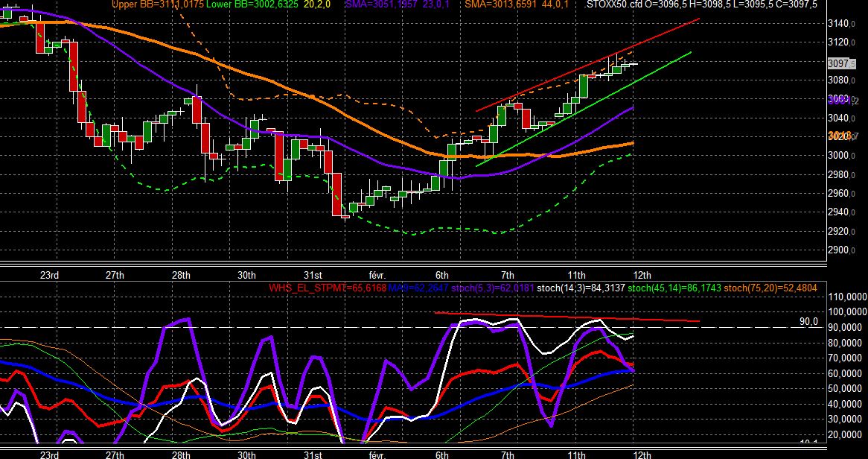
Task: Click the 110,0000 oscillator axis label
Action: [x=847, y=297]
